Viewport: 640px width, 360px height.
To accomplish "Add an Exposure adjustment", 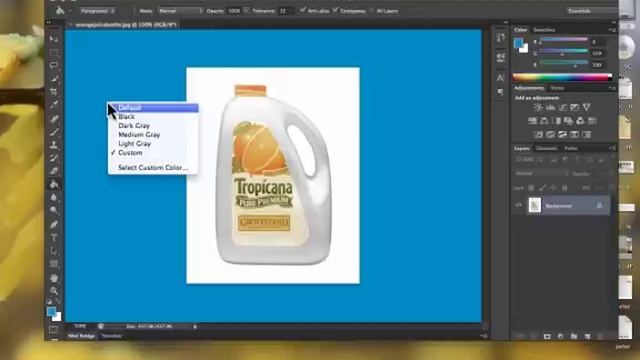I will pyautogui.click(x=574, y=107).
